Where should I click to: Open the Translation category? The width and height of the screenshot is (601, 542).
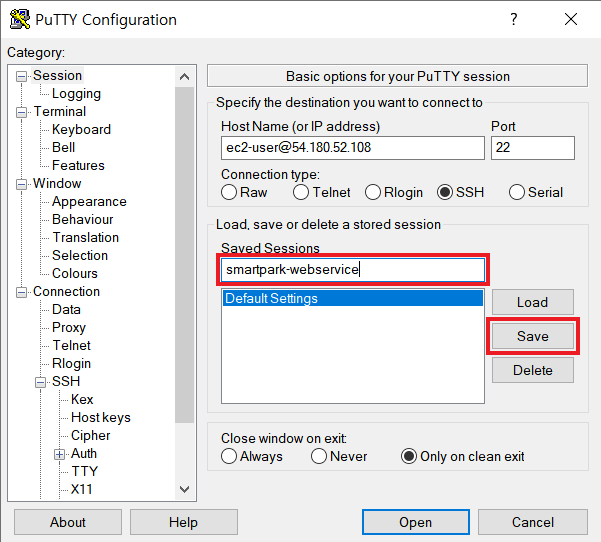85,238
